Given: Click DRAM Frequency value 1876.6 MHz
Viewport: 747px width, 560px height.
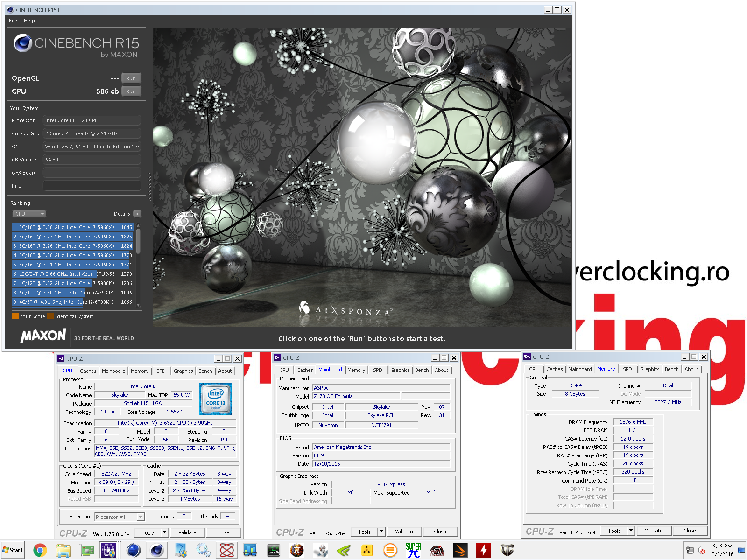Looking at the screenshot, I should pos(633,422).
